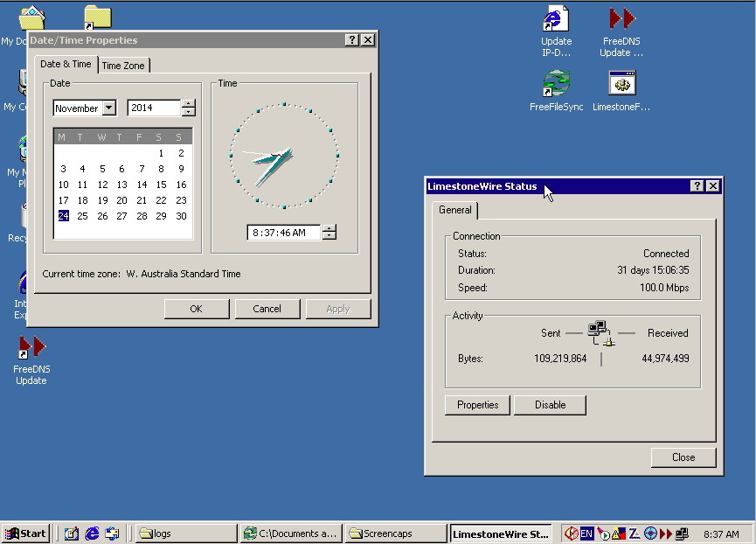
Task: Click the analog clock face
Action: tap(284, 156)
